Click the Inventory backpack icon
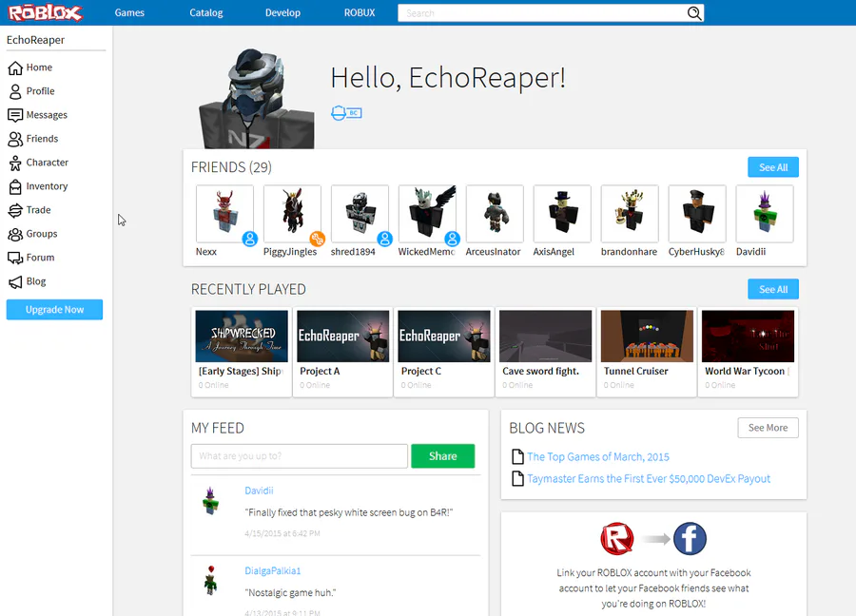Image resolution: width=856 pixels, height=616 pixels. click(x=15, y=186)
